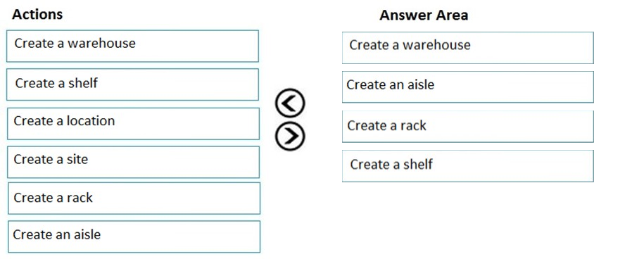Select 'Create a shelf' in Actions list
Image resolution: width=644 pixels, height=259 pixels.
click(132, 84)
